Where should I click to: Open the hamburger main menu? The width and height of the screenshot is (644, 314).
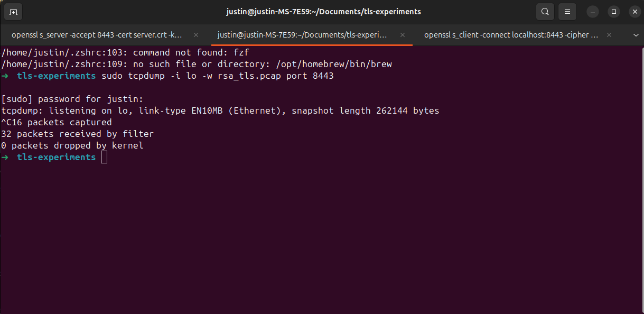(567, 11)
